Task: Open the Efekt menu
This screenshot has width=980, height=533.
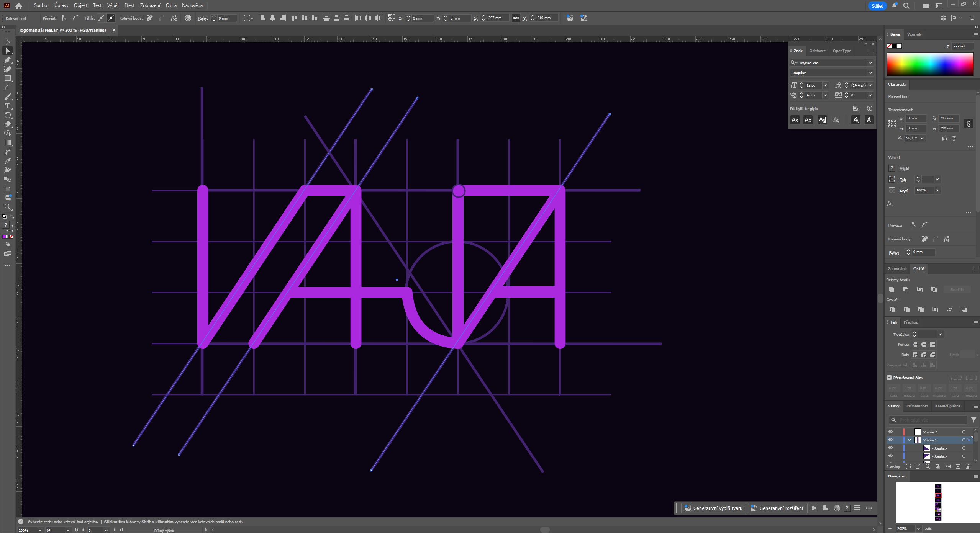Action: coord(129,5)
